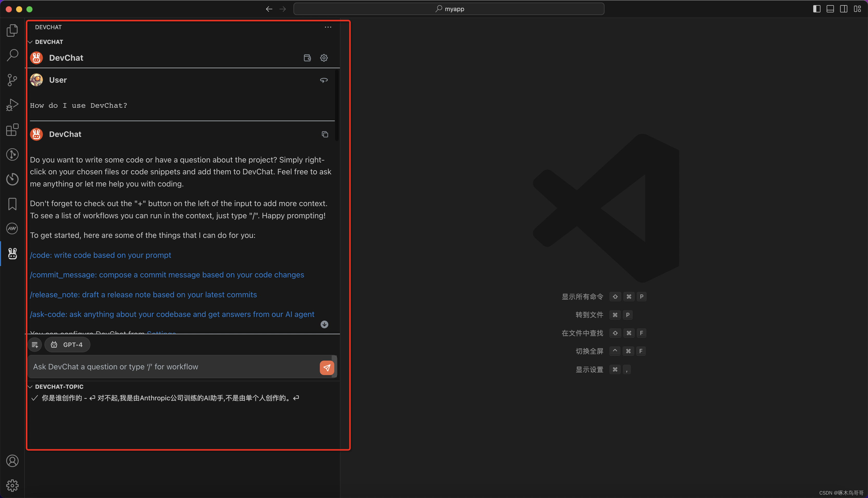868x498 pixels.
Task: Go forward with the right navigation arrow
Action: [x=283, y=9]
